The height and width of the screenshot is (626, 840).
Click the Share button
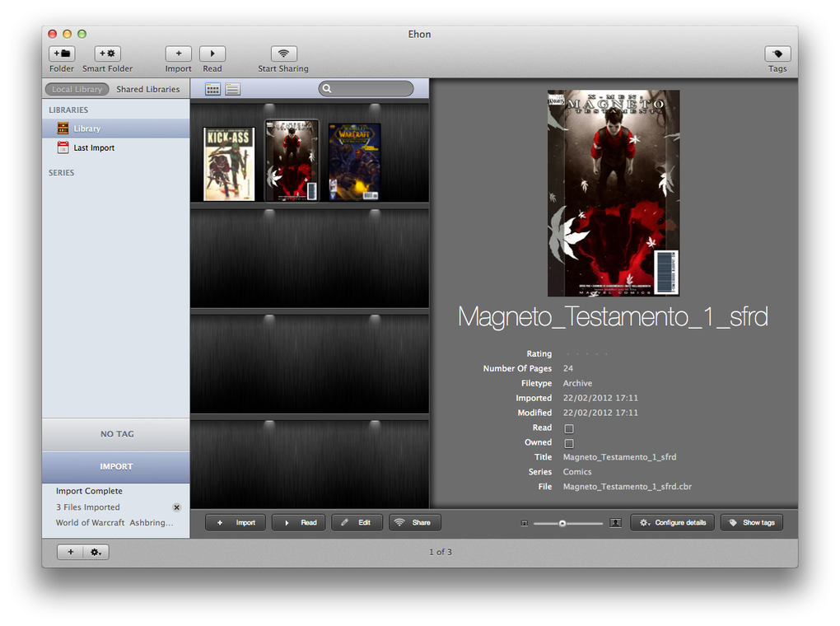415,522
